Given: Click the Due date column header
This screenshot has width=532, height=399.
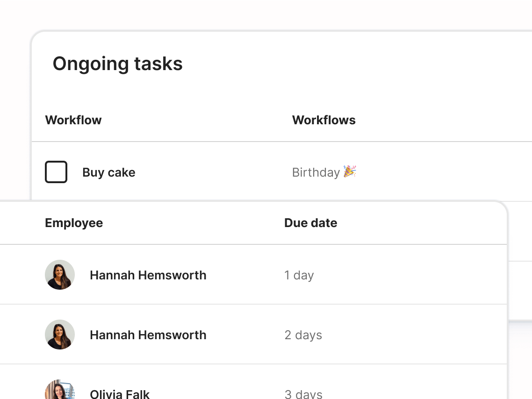Looking at the screenshot, I should pyautogui.click(x=310, y=223).
